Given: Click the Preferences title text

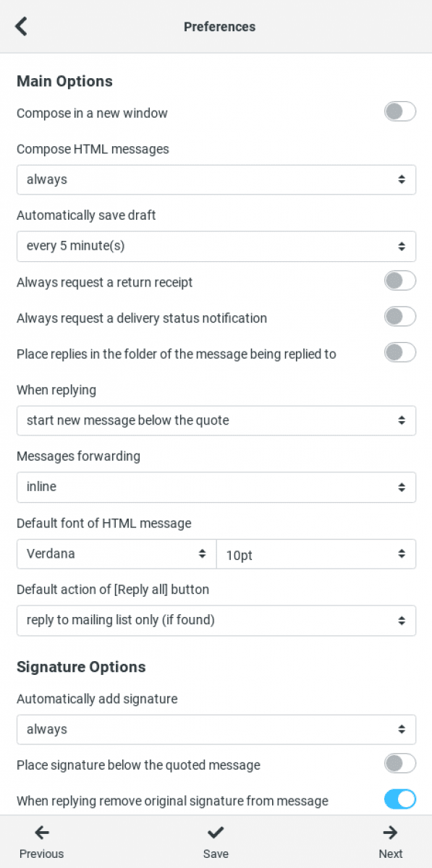Looking at the screenshot, I should (219, 27).
